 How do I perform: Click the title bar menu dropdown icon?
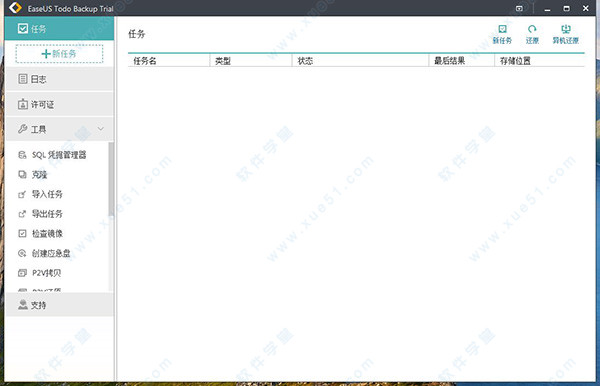pos(519,8)
